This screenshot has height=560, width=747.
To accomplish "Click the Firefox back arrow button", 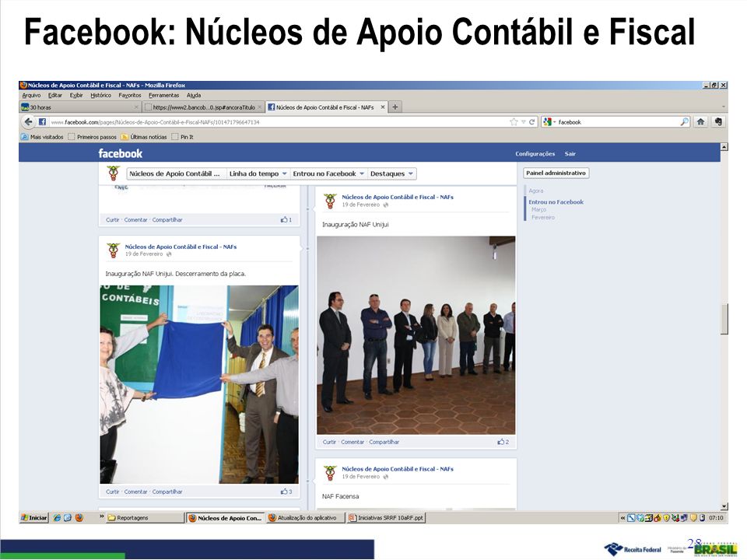I will 29,122.
